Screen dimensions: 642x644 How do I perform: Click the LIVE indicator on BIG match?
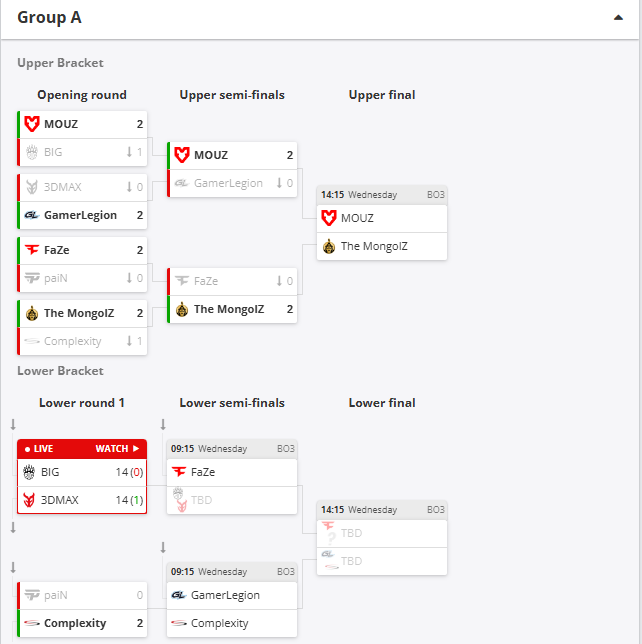click(x=39, y=449)
